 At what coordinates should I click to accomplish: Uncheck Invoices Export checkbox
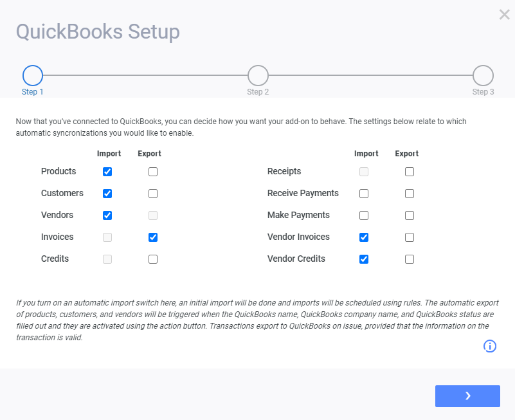[153, 237]
